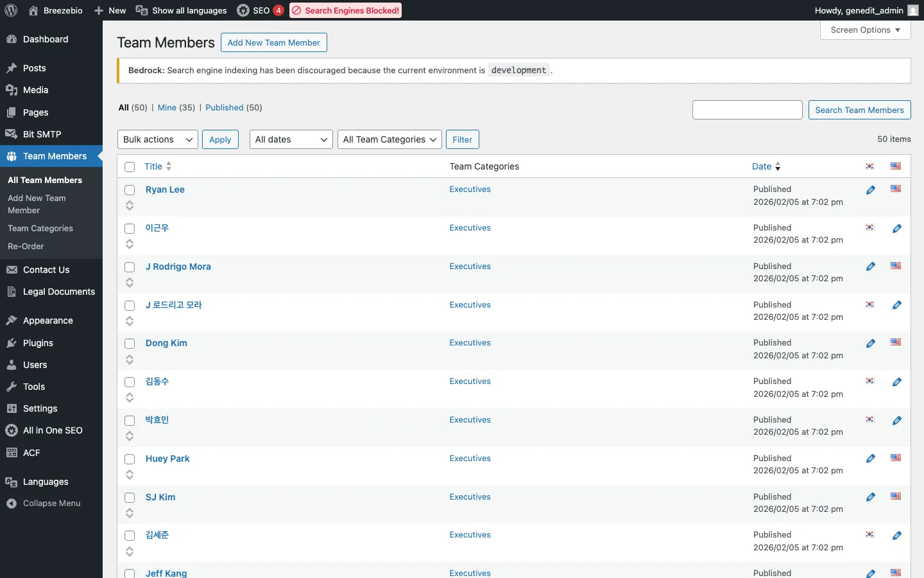924x578 pixels.
Task: Click the Korean flag column header icon
Action: [x=870, y=166]
